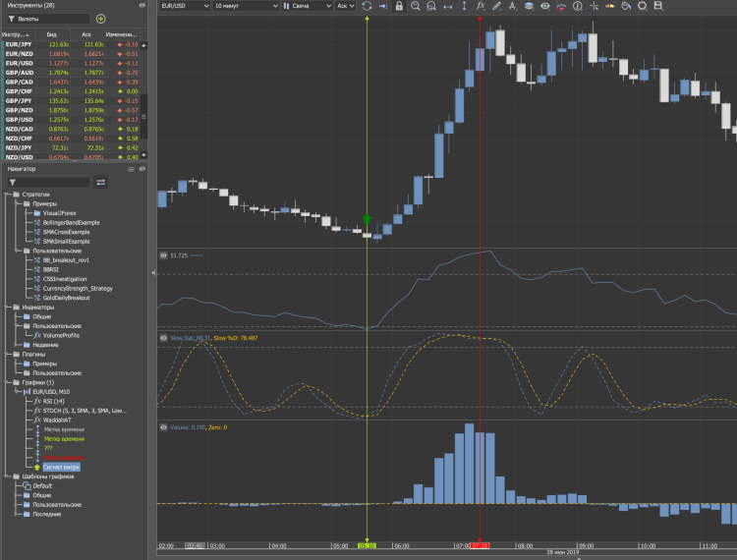Collapse the Стратегии tree node
Screen dimensions: 737x560
pyautogui.click(x=7, y=194)
